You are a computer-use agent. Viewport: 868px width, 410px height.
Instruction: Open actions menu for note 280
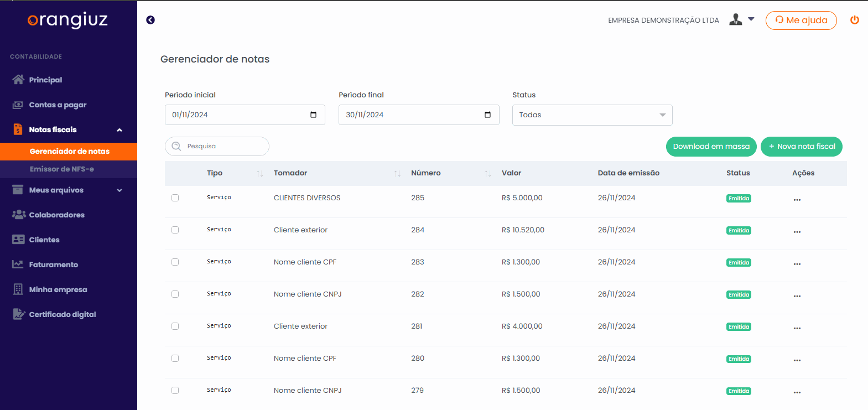(797, 360)
